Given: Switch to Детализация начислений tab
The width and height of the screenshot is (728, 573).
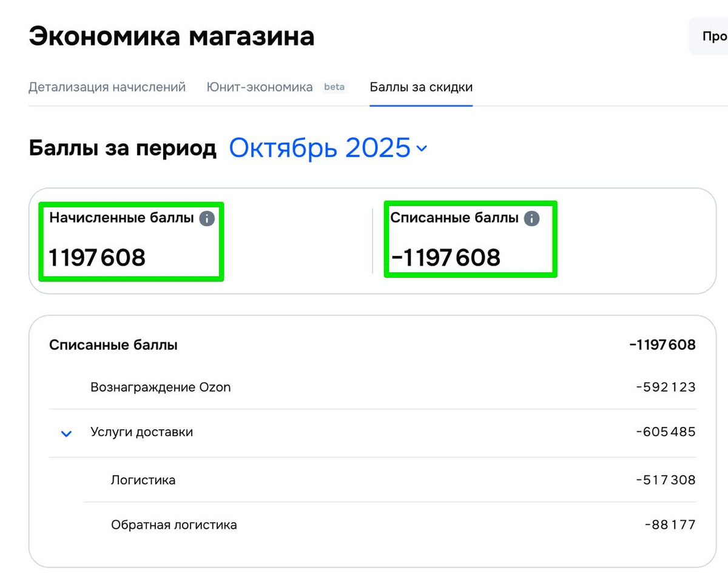Looking at the screenshot, I should click(x=107, y=87).
